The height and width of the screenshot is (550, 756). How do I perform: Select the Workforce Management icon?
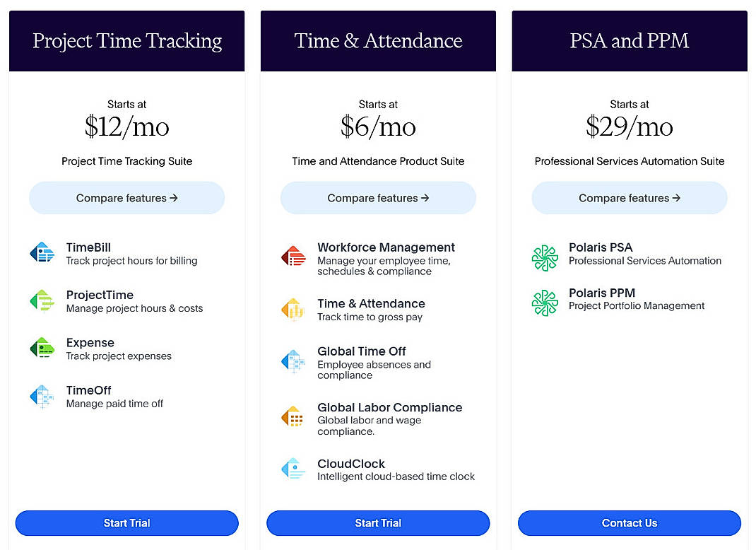click(x=294, y=257)
